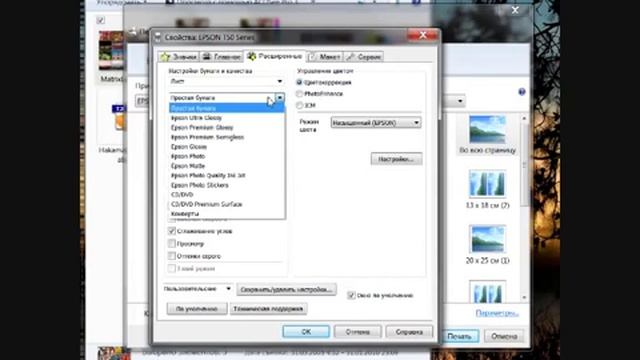640x360 pixels.
Task: Open the Сервис tab
Action: (364, 57)
